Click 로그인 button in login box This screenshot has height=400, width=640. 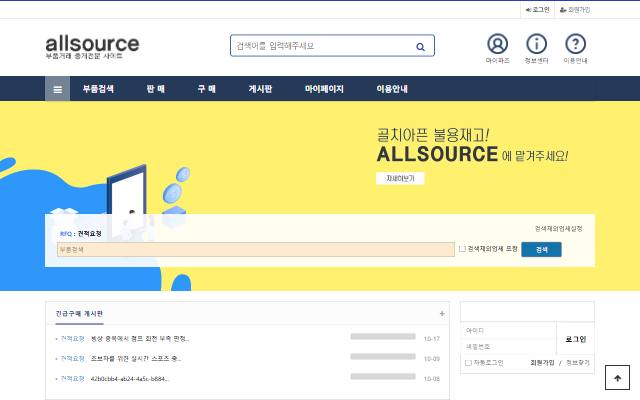pos(576,339)
